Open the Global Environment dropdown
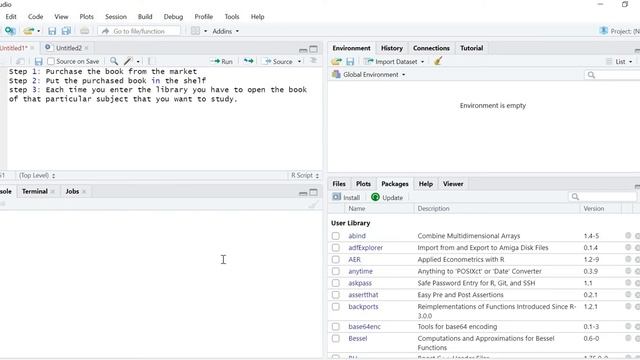Screen dimensions: 640x360 [x=404, y=75]
